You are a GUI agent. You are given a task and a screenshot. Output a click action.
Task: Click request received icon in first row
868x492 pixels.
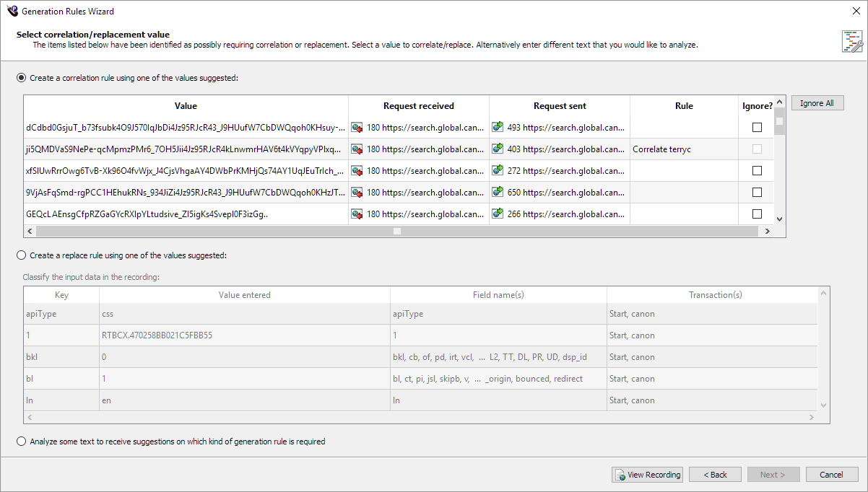(357, 128)
